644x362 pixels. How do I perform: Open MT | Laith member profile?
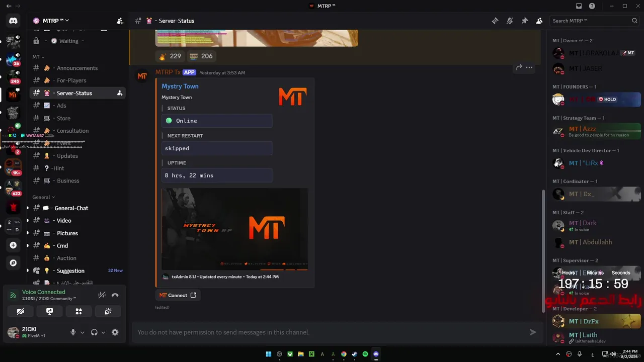(x=596, y=337)
